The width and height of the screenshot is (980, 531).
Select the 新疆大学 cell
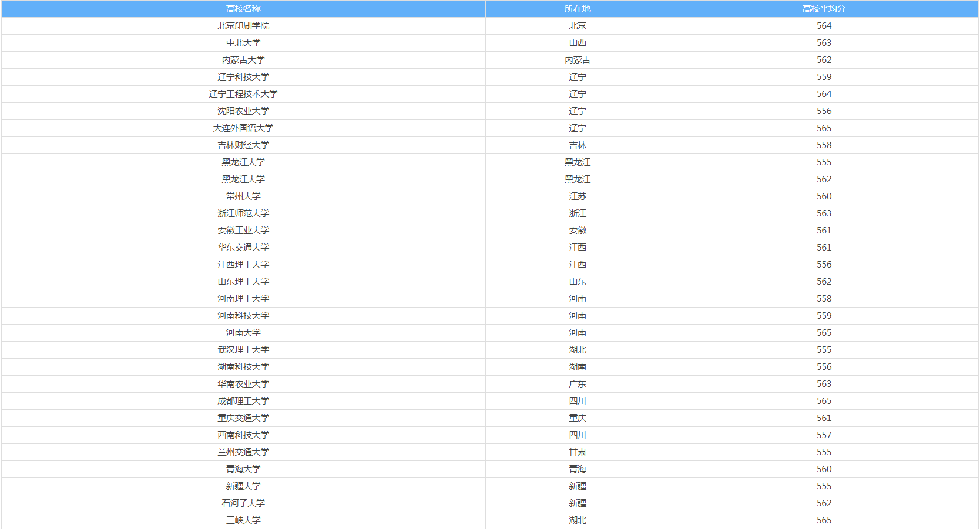tap(243, 486)
